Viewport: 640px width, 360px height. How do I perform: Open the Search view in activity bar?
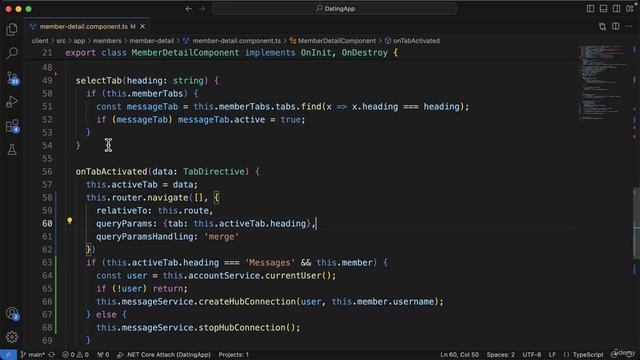12,53
